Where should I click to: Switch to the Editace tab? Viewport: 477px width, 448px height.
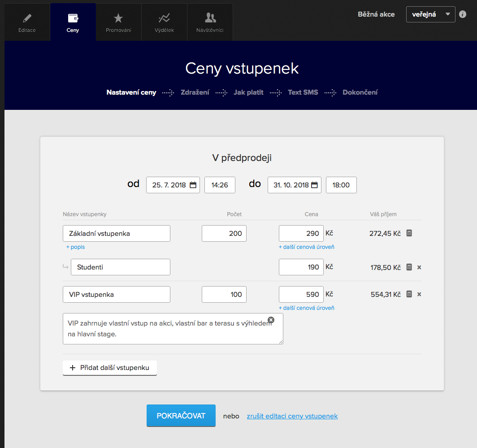27,22
